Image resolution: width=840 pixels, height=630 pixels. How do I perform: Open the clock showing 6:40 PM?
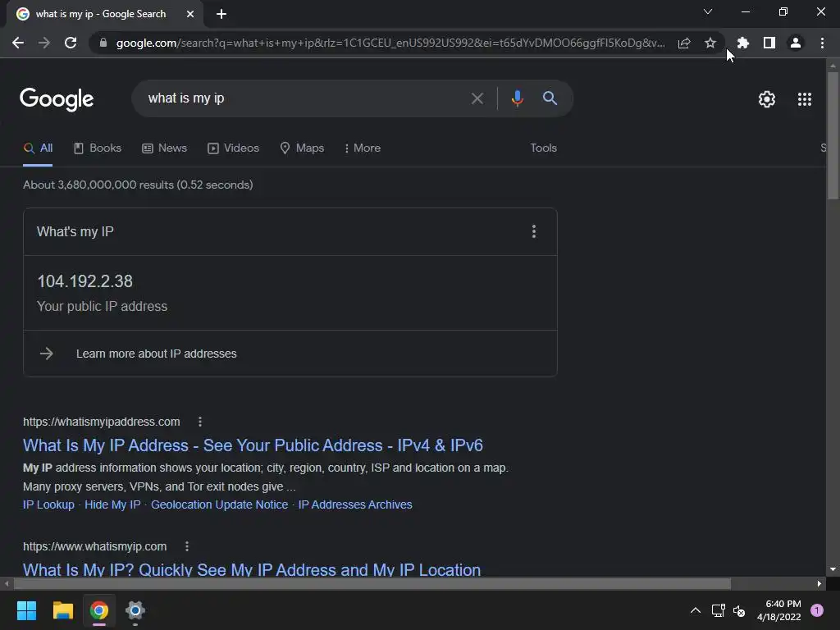click(x=779, y=610)
